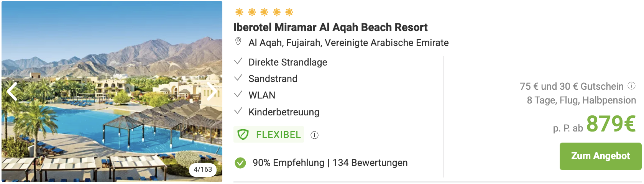Open the resort pool photo
Image resolution: width=644 pixels, height=184 pixels.
pos(112,91)
